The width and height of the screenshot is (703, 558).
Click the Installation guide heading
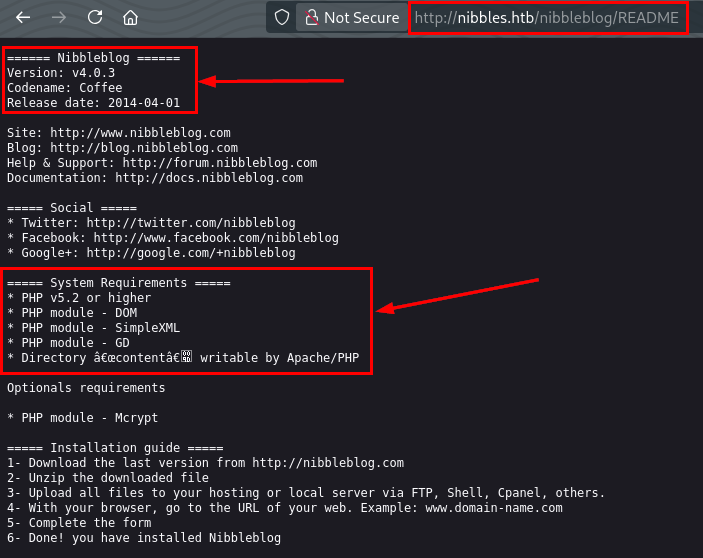114,447
